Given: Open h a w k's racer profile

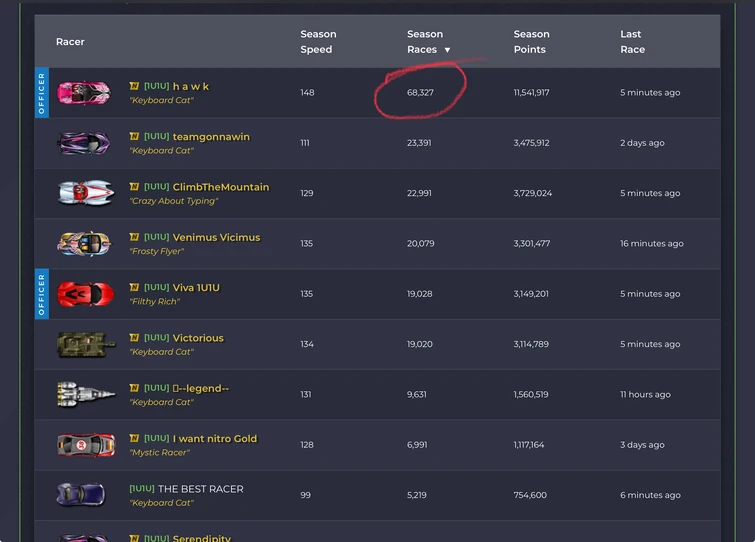Looking at the screenshot, I should coord(190,87).
